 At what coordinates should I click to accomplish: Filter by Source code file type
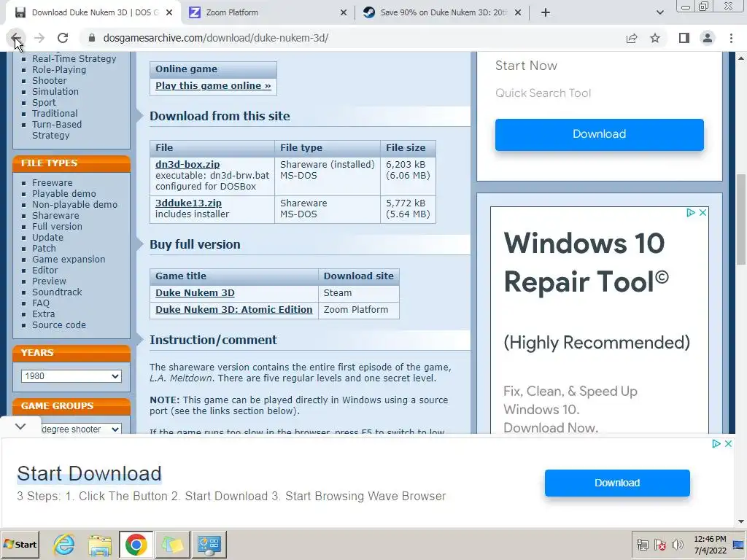pos(59,325)
